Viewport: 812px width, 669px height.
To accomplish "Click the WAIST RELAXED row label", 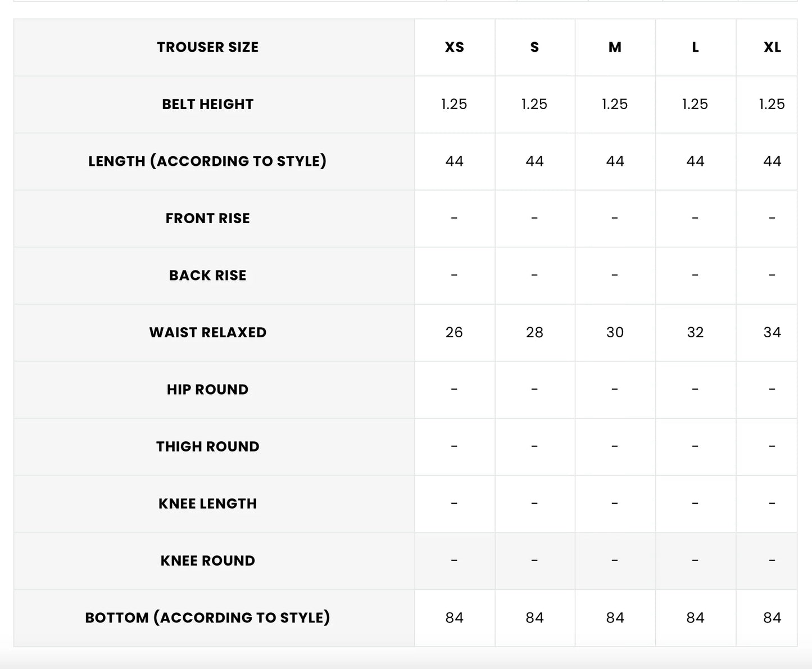I will (207, 332).
